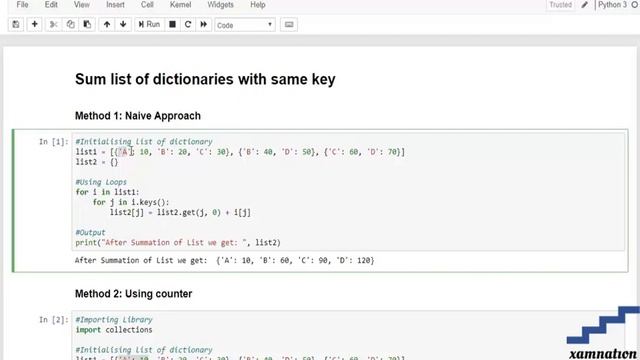Click the 'Sum list of dictionaries with same key' heading
Viewport: 640px width, 360px height.
[x=205, y=79]
